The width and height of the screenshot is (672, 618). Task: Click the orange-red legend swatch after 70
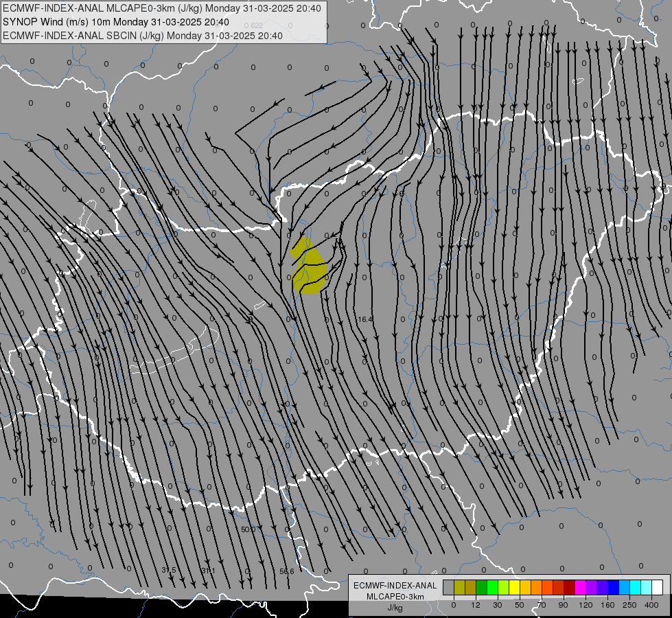pyautogui.click(x=547, y=587)
